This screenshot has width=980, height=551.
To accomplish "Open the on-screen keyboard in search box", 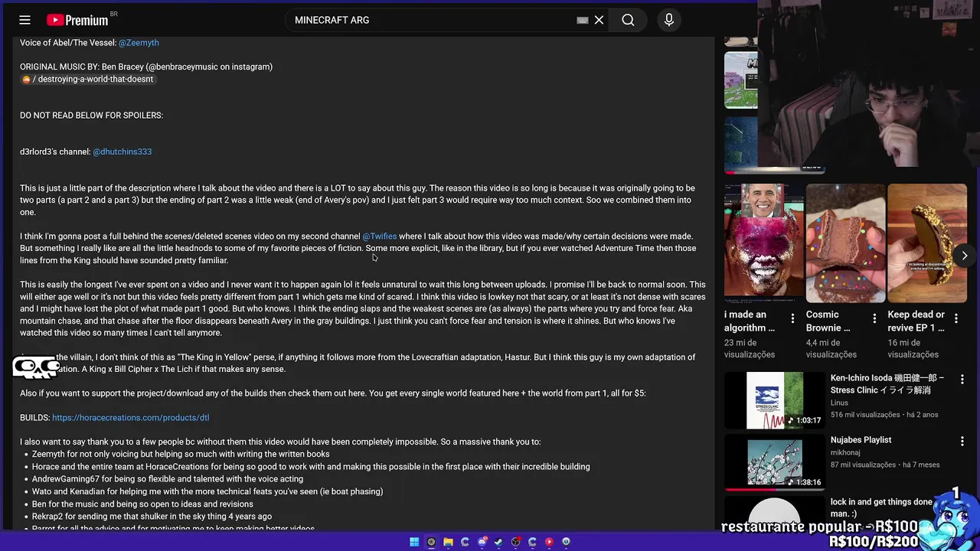I will (x=582, y=20).
